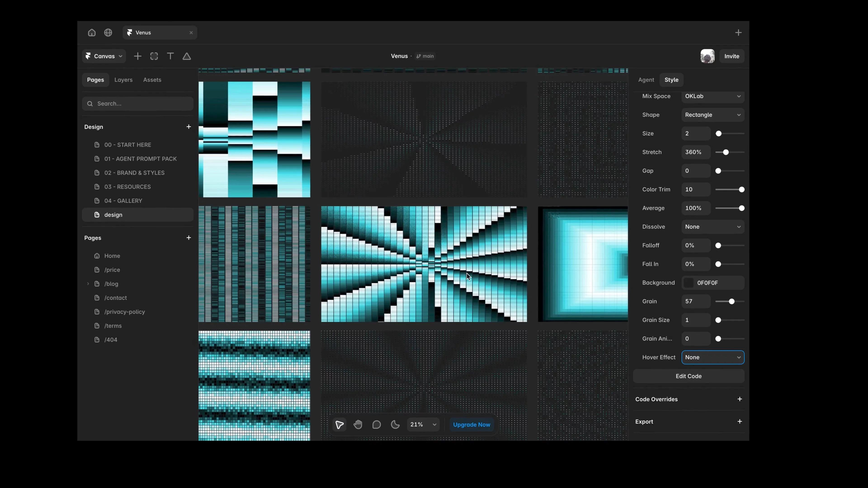Viewport: 868px width, 488px height.
Task: Add a new web page in the Pages section
Action: click(x=189, y=238)
